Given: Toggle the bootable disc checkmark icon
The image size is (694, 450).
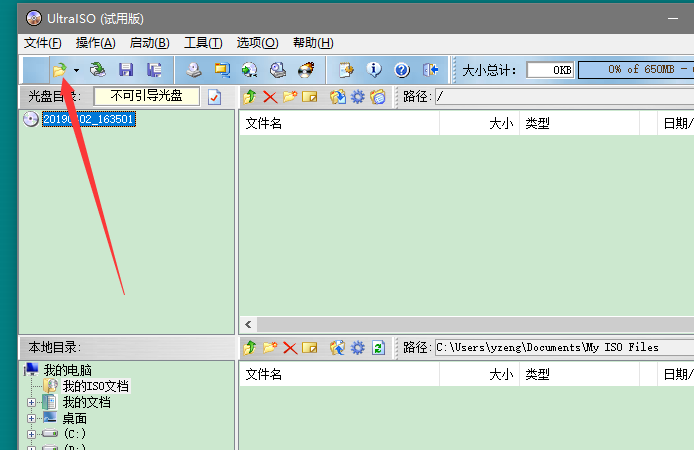Looking at the screenshot, I should (214, 97).
